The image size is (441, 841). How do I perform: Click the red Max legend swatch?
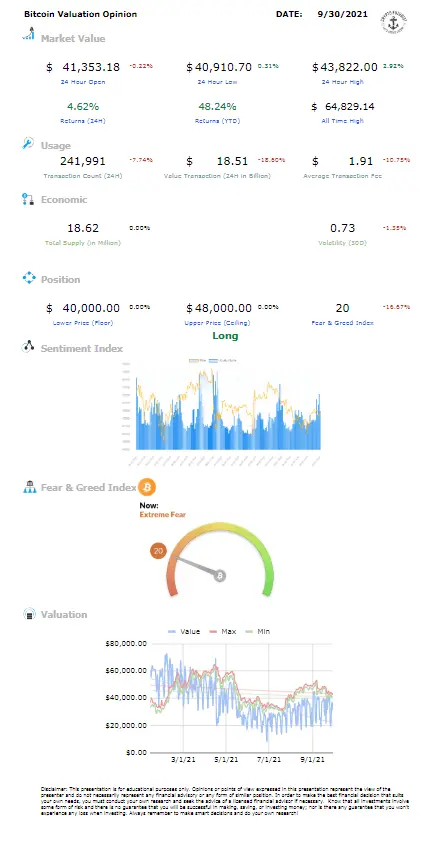tap(214, 631)
